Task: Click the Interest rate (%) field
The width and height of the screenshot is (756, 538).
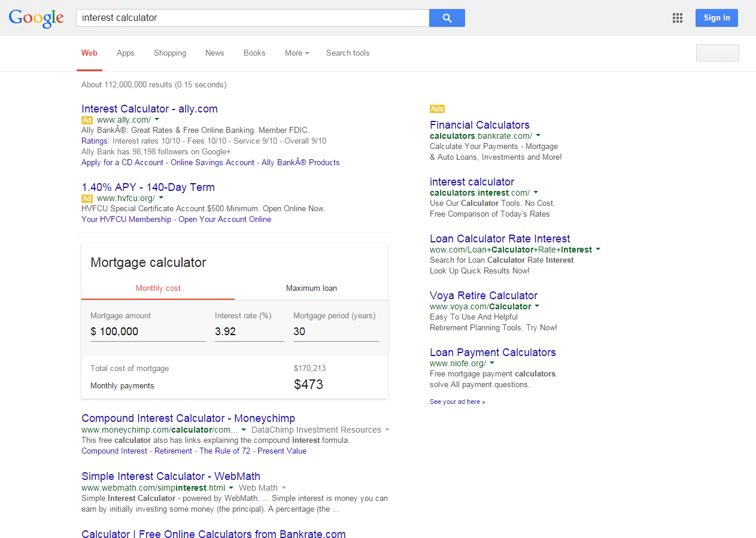Action: [x=250, y=332]
